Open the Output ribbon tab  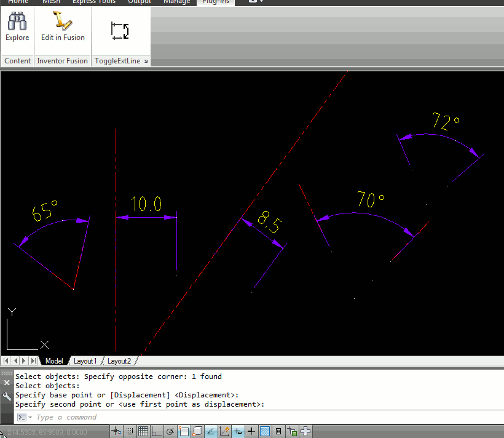[x=140, y=2]
